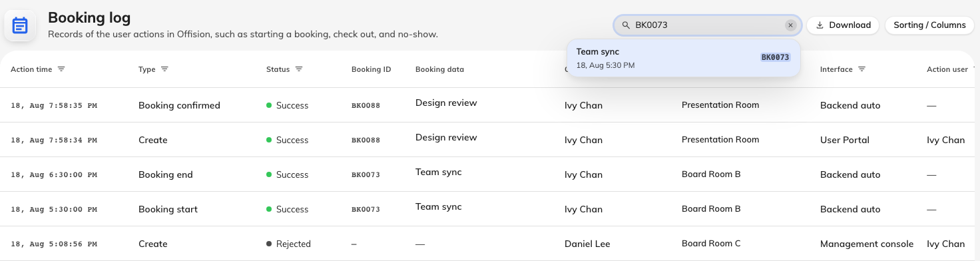Click the search field containing BK0073
The height and width of the screenshot is (261, 980).
pyautogui.click(x=707, y=25)
